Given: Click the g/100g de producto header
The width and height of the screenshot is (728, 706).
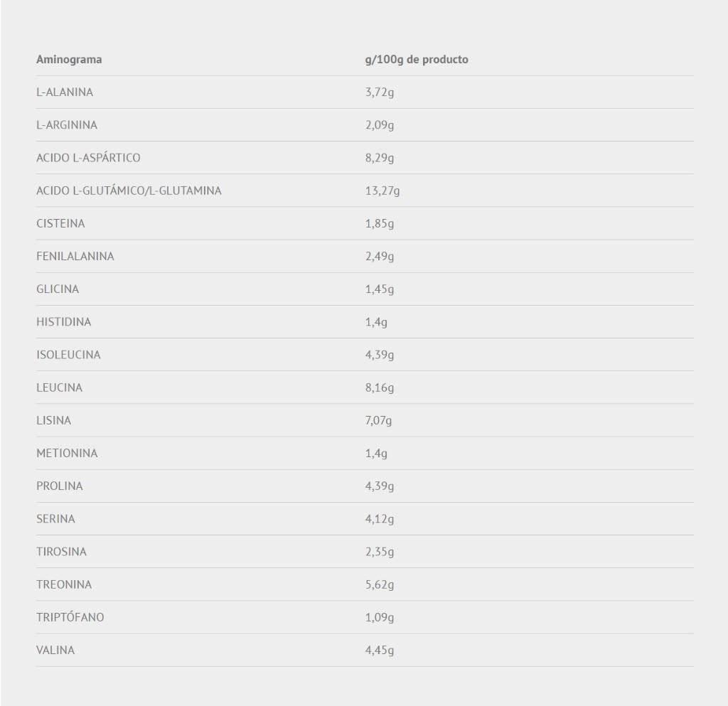Looking at the screenshot, I should pos(417,60).
